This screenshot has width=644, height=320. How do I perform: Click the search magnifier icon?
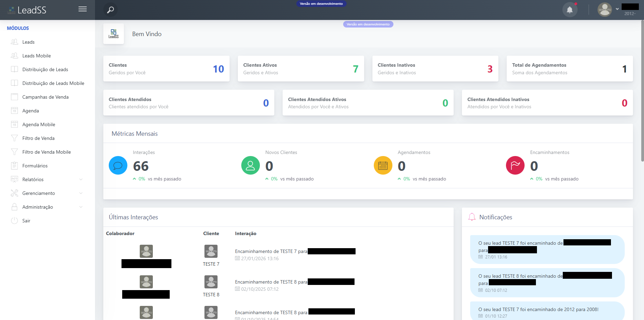pyautogui.click(x=110, y=10)
